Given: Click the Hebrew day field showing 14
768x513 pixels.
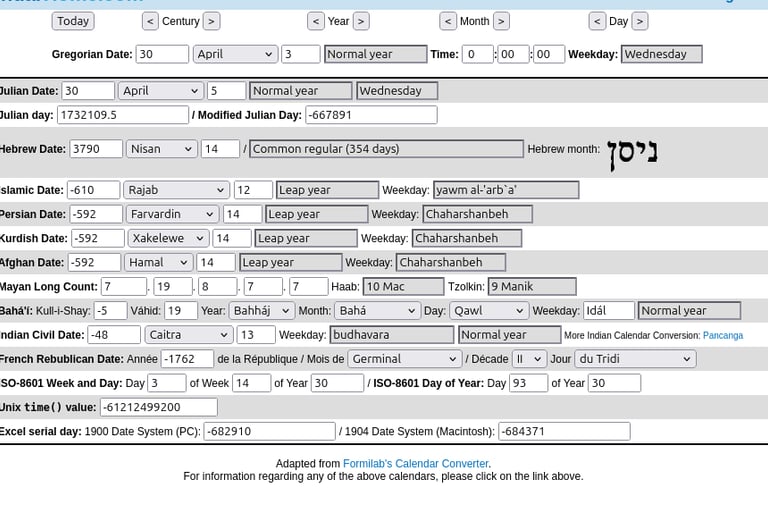Looking at the screenshot, I should pos(220,149).
